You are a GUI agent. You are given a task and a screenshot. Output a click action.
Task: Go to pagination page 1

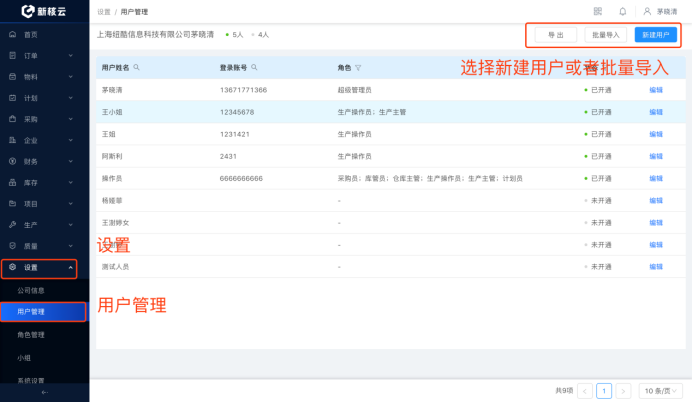tap(604, 391)
